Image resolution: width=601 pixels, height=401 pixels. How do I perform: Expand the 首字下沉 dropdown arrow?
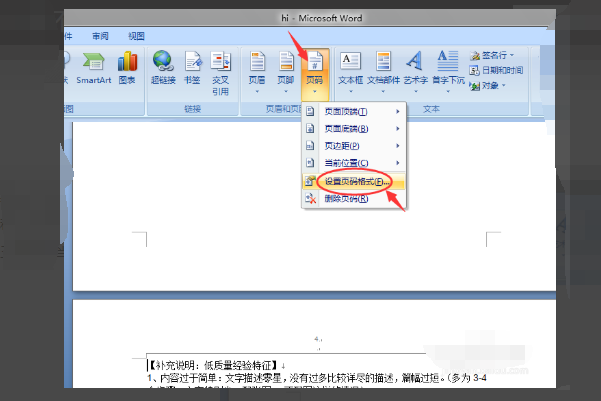(448, 92)
